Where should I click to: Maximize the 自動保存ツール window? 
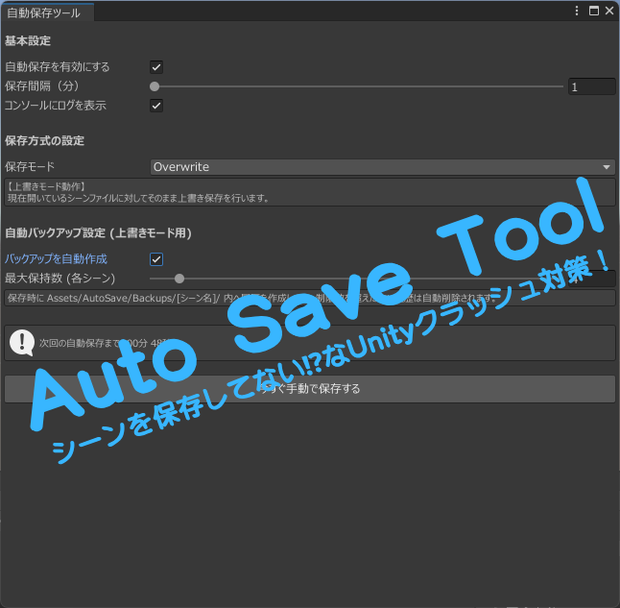click(594, 11)
